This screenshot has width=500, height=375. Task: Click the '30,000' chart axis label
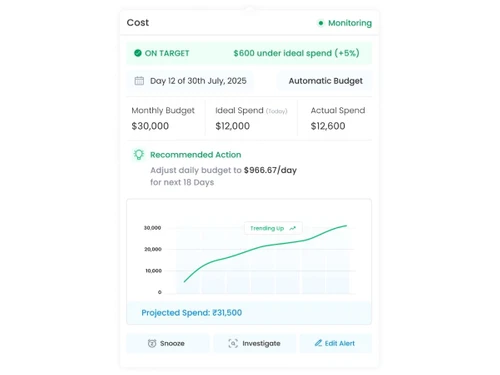153,228
